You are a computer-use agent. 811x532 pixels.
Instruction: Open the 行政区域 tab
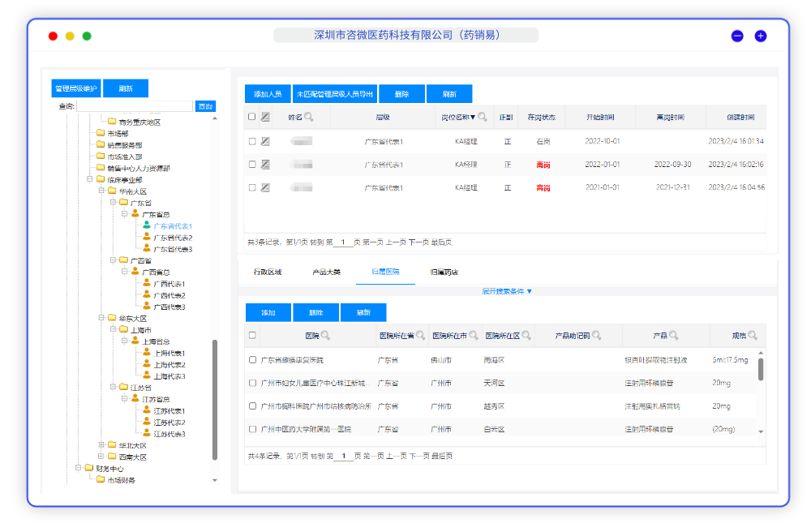pos(268,272)
